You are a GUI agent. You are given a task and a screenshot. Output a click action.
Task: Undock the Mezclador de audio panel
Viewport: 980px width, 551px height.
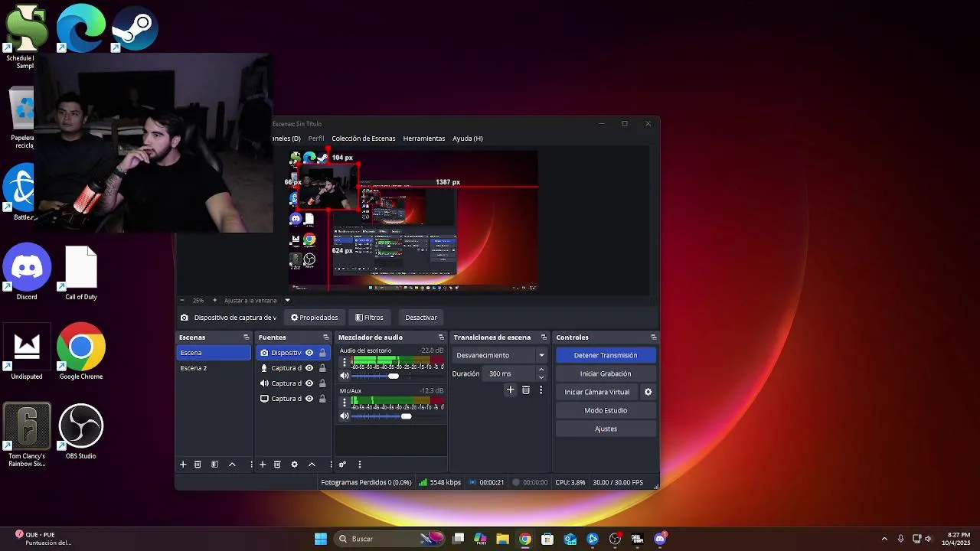coord(441,337)
